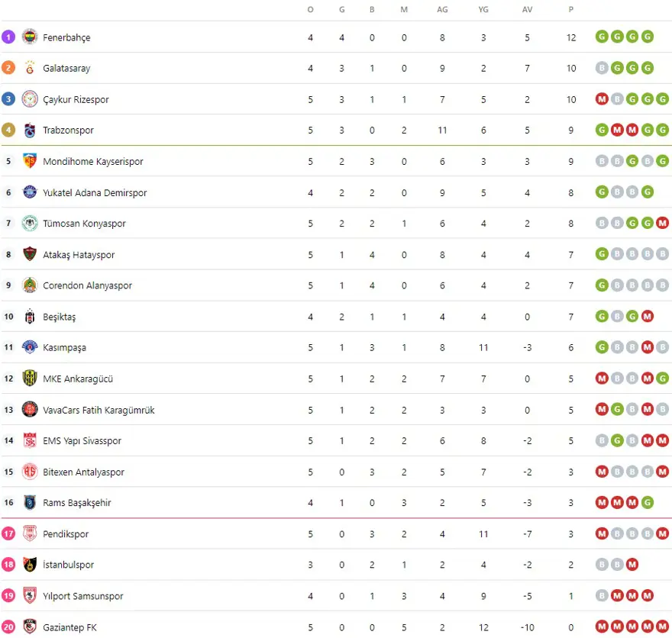This screenshot has height=638, width=672.
Task: Click the Beşiktaş club emblem
Action: point(30,317)
